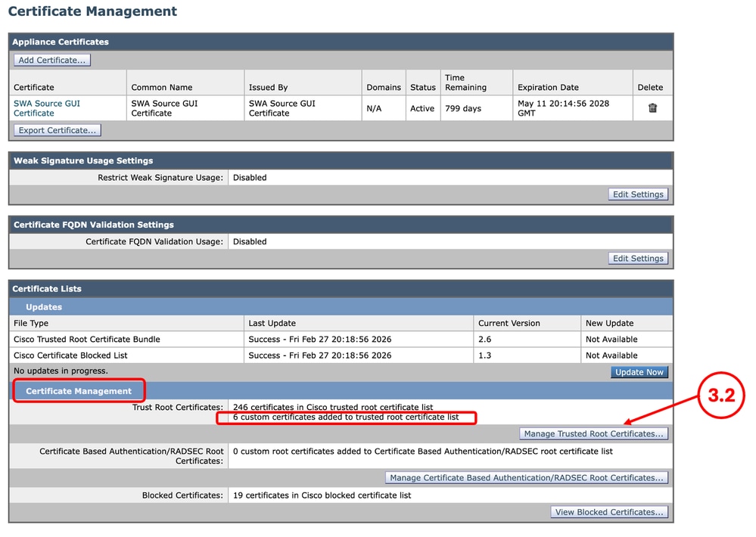756x537 pixels.
Task: Open Manage Certificate Based Authentication/RADSEC Root Certificates
Action: 527,477
